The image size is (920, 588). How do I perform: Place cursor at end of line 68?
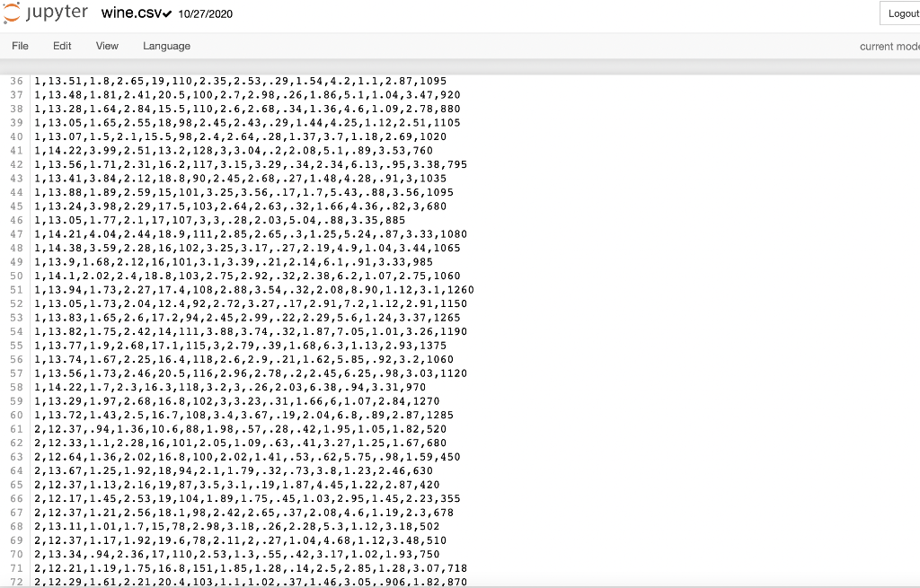[x=439, y=526]
